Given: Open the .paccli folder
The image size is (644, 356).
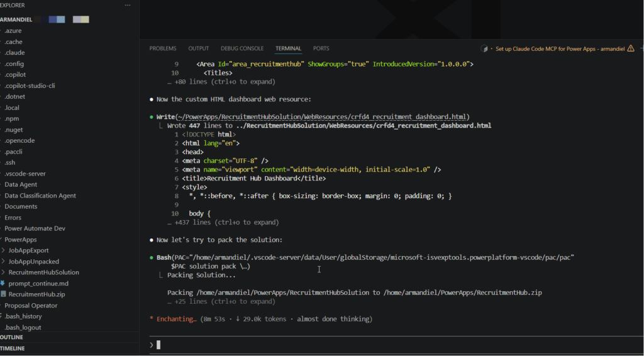Looking at the screenshot, I should click(x=14, y=152).
